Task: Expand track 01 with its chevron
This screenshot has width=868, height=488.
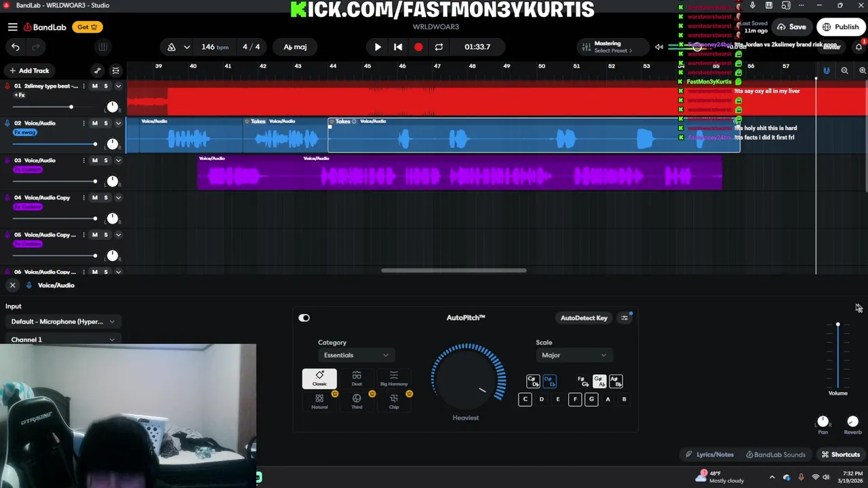Action: pos(118,86)
